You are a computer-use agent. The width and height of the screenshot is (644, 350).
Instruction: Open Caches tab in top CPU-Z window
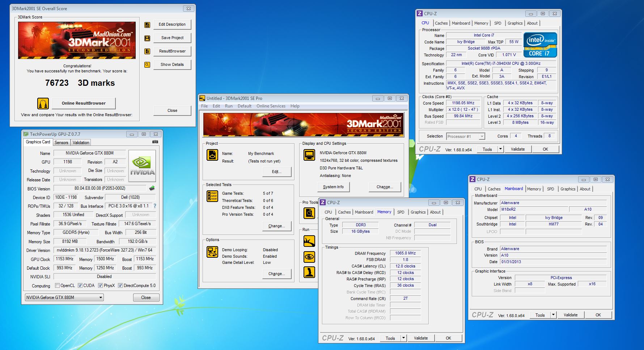coord(441,23)
